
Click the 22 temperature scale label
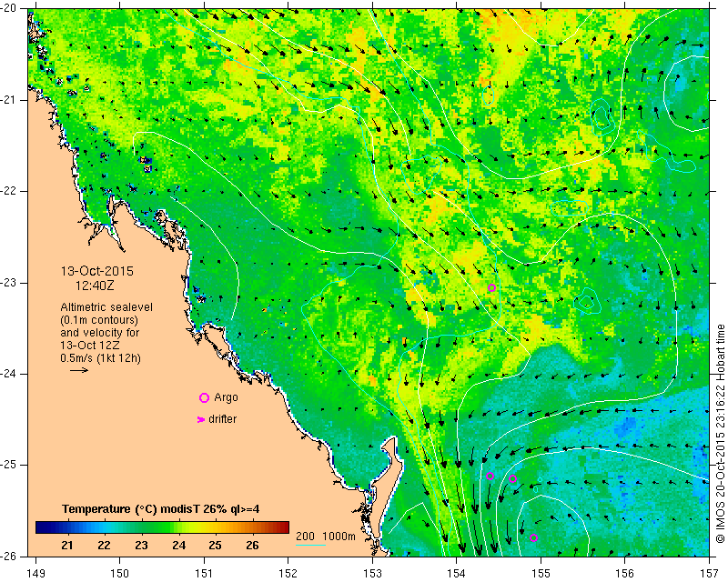click(104, 545)
